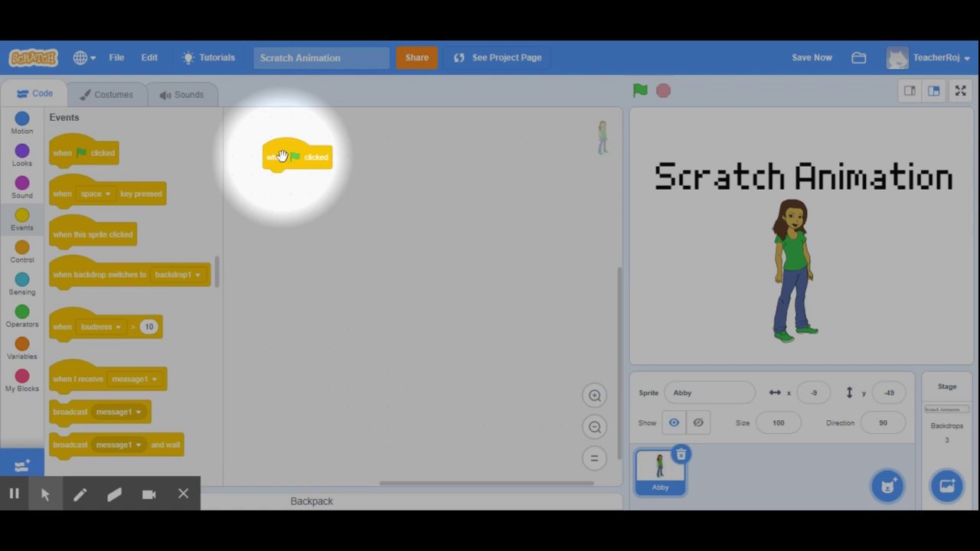Zoom in the code workspace

pos(594,396)
